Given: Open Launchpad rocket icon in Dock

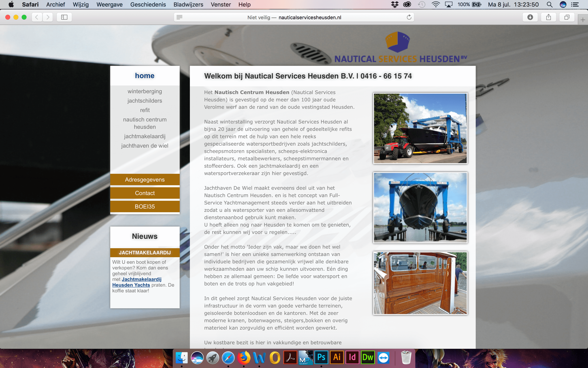Looking at the screenshot, I should point(213,358).
